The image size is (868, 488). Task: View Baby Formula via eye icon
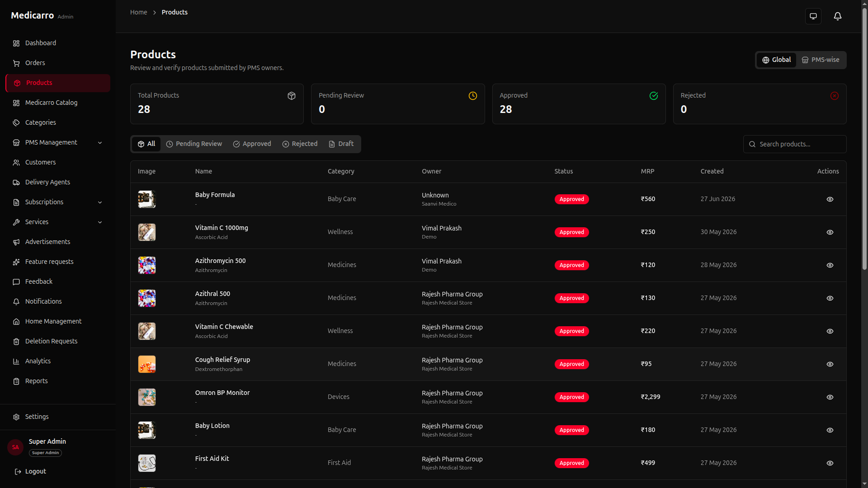pos(830,199)
